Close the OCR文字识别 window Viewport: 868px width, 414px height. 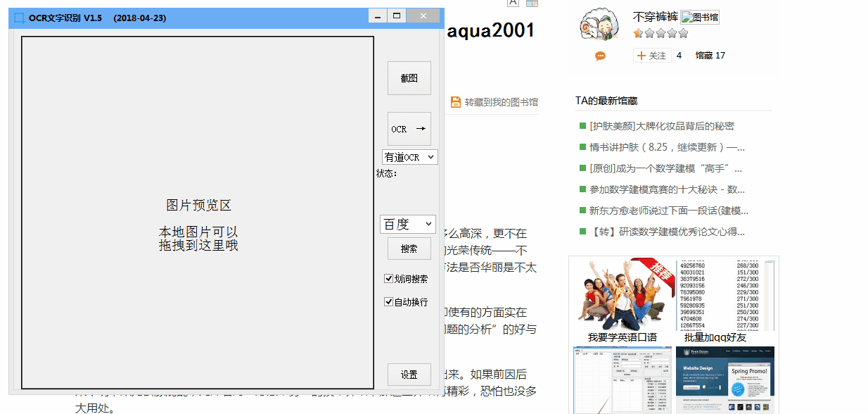point(423,15)
